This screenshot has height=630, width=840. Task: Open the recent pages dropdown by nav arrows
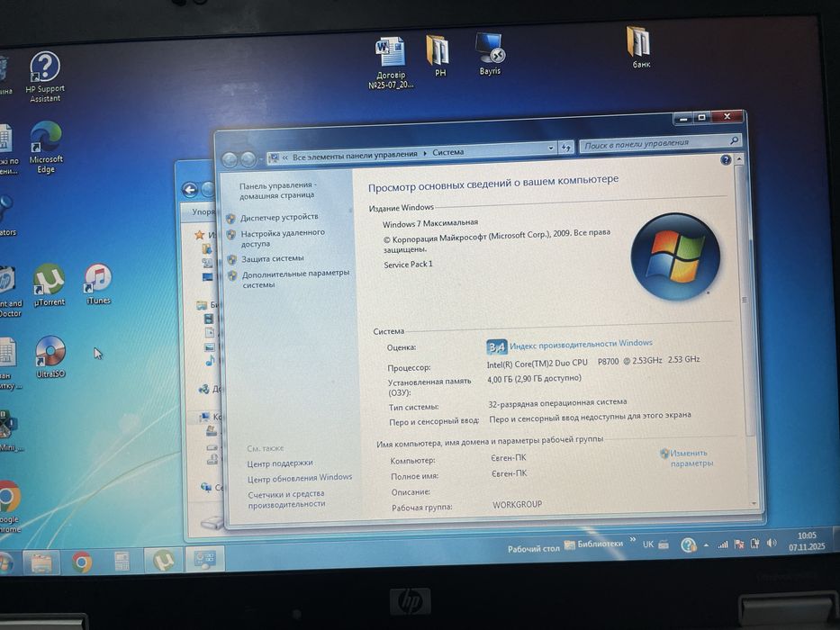coord(260,158)
